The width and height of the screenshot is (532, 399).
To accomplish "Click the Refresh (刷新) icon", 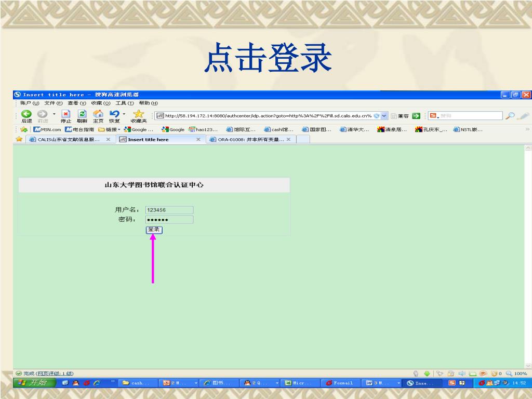I will [82, 114].
